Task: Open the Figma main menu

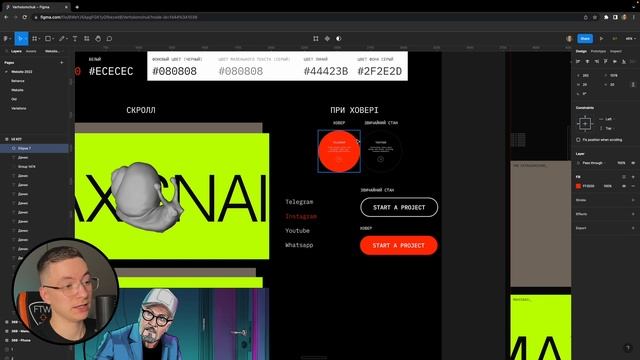Action: tap(6, 38)
